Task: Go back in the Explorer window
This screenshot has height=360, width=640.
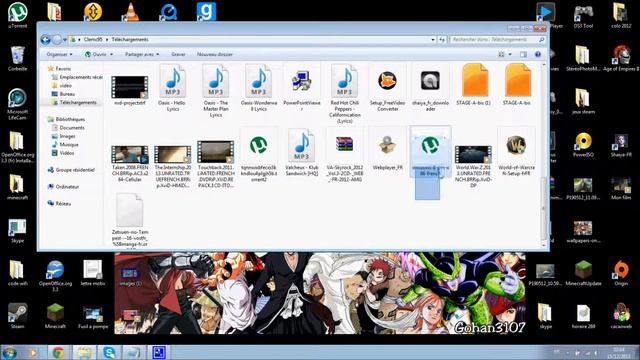Action: point(46,40)
